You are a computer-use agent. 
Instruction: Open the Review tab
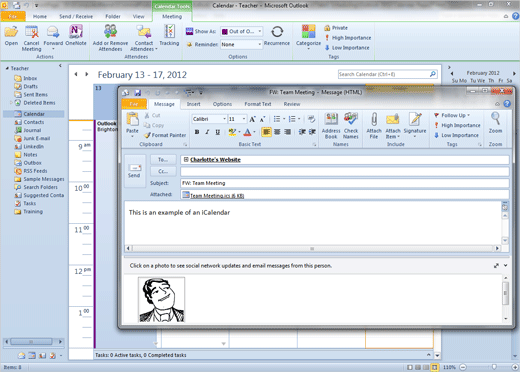(x=292, y=104)
